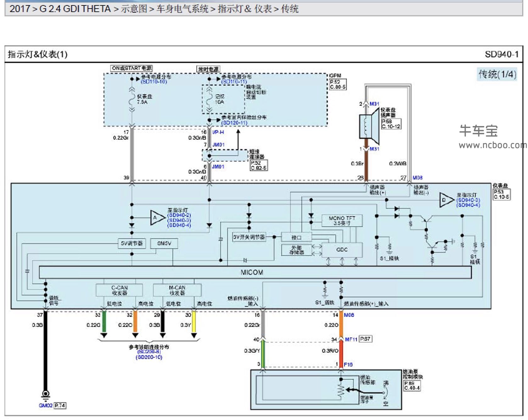The width and height of the screenshot is (528, 420).
Task: Click M31 connector label at speaker pin 2
Action: [x=374, y=104]
